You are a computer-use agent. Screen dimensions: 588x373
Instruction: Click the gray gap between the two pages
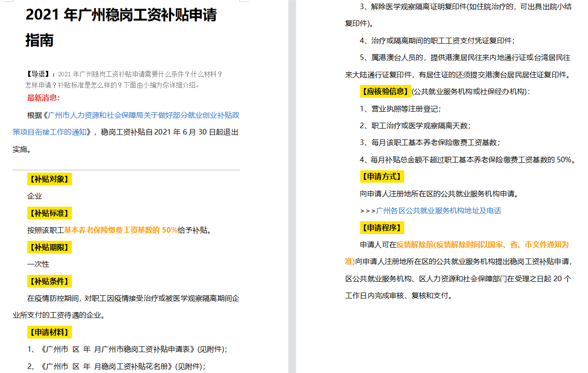(x=292, y=186)
